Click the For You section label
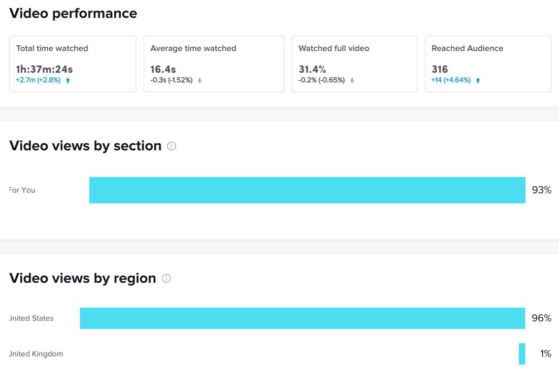559x392 pixels. coord(22,190)
